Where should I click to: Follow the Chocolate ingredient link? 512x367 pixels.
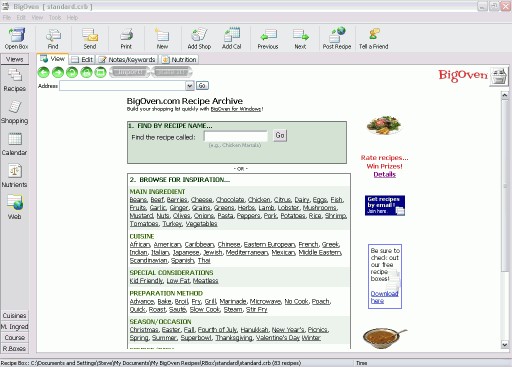point(230,200)
